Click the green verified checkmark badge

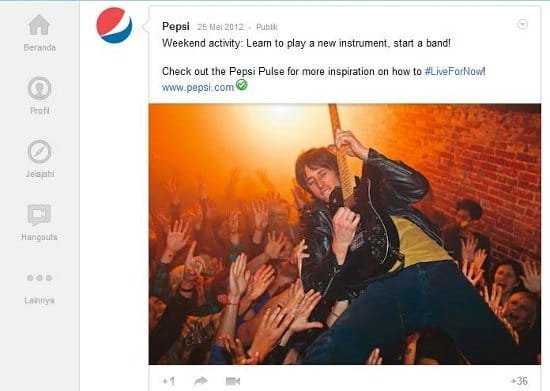click(242, 85)
